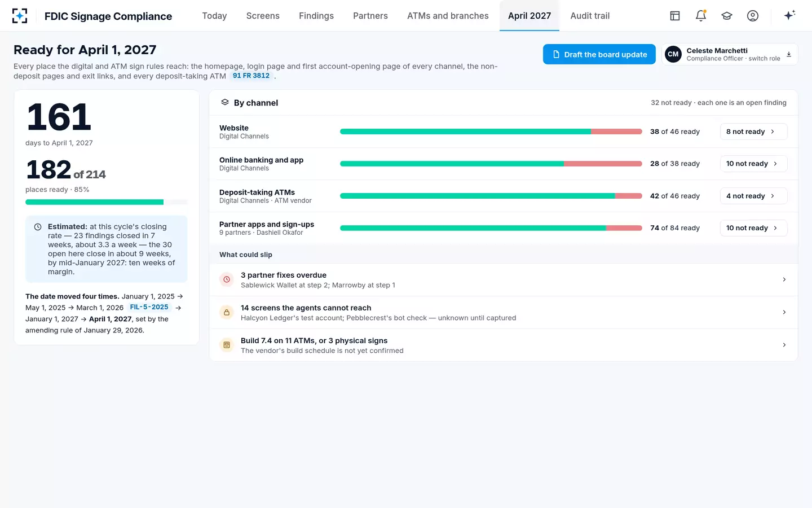Open the layout panel icon in header
This screenshot has width=812, height=508.
675,16
